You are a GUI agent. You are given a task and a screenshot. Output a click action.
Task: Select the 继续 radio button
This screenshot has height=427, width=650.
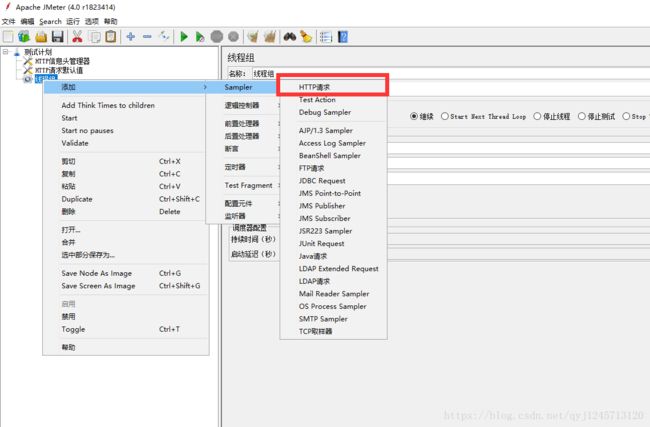coord(414,116)
